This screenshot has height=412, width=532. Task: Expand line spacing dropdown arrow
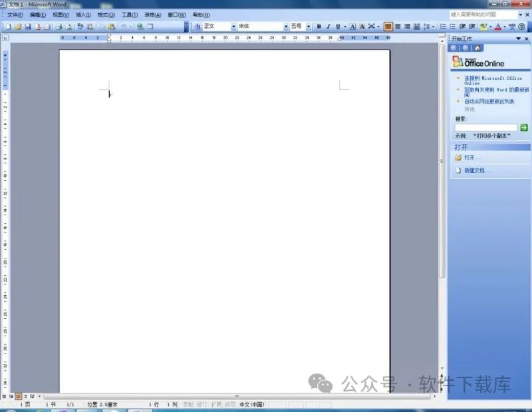click(434, 27)
